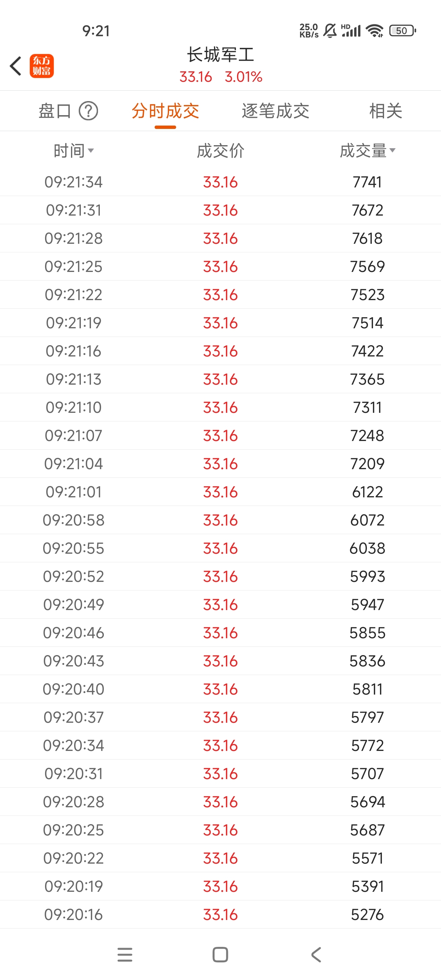This screenshot has width=441, height=980.
Task: Switch to the 逐笔成交 tab
Action: pos(276,111)
